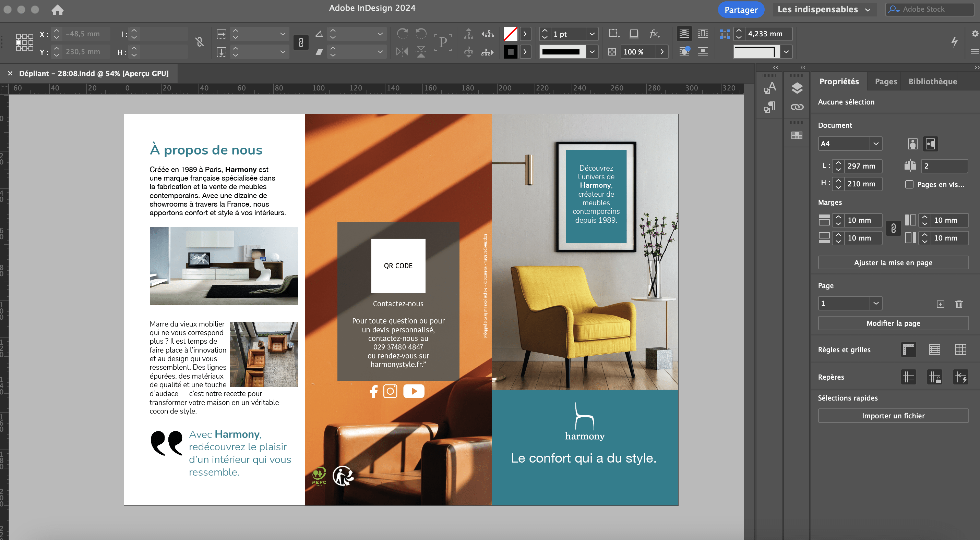Click the corner options icon
This screenshot has width=980, height=540.
pos(725,34)
